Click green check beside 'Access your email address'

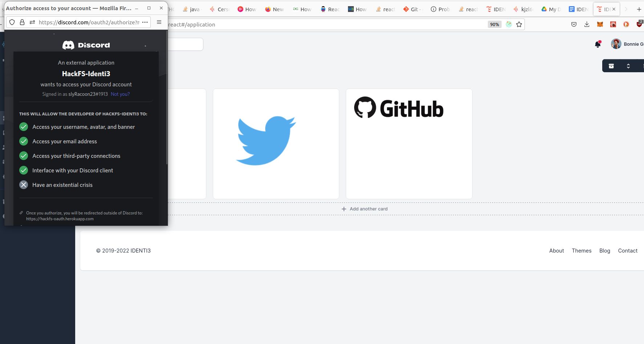coord(24,141)
